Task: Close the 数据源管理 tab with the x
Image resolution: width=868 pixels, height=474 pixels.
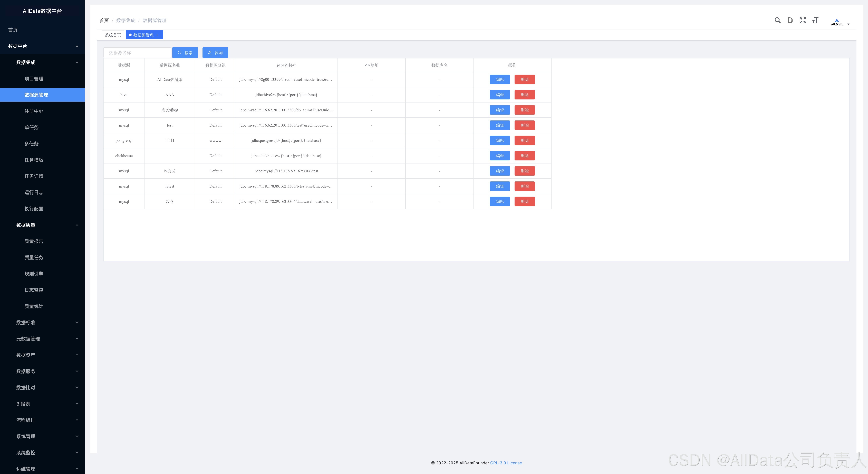Action: pos(157,35)
